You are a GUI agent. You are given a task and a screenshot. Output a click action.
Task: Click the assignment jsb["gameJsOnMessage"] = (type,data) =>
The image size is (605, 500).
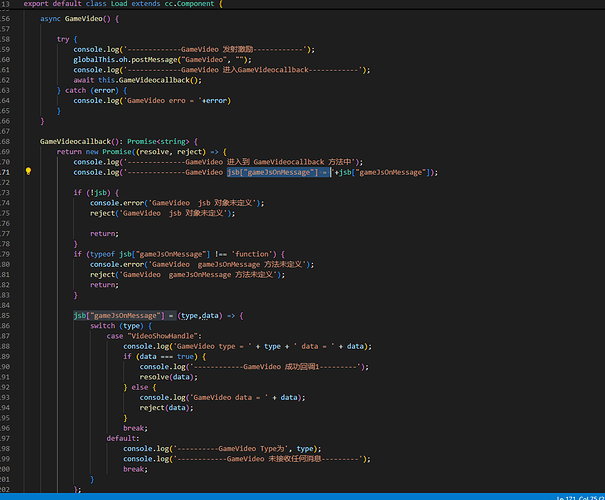[158, 315]
